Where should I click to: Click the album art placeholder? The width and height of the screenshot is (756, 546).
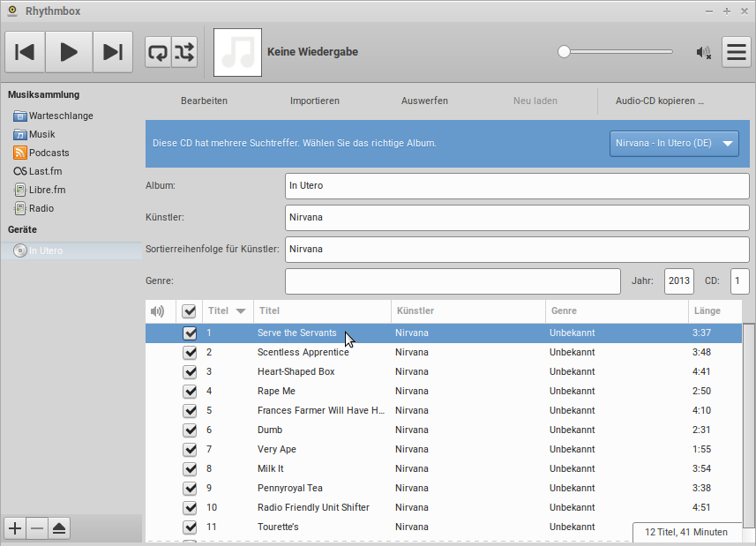(237, 52)
